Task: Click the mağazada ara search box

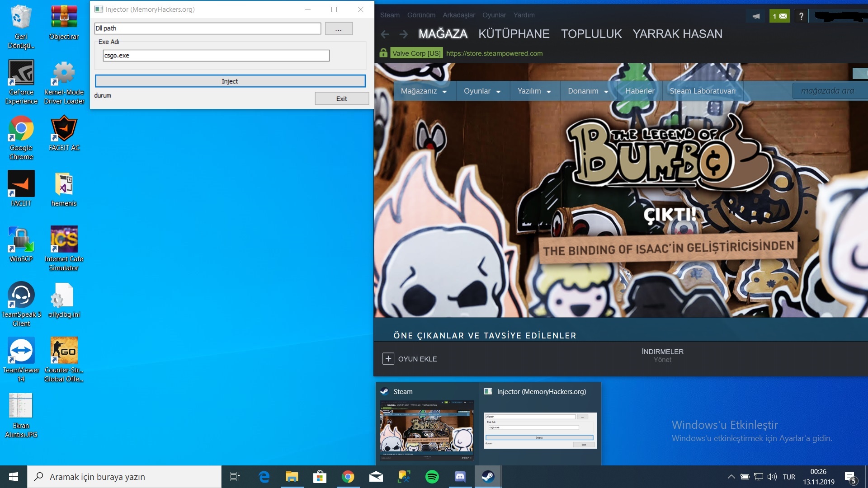Action: (x=831, y=91)
